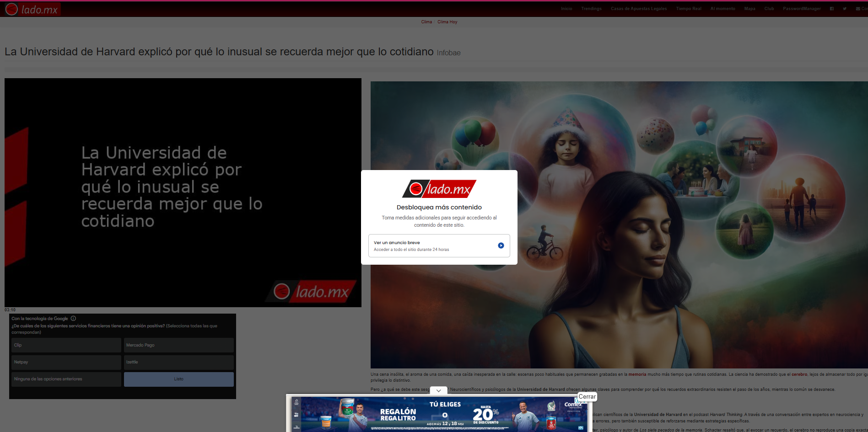The image size is (868, 432).
Task: Click the survey question about servicios financieros
Action: coord(114,329)
